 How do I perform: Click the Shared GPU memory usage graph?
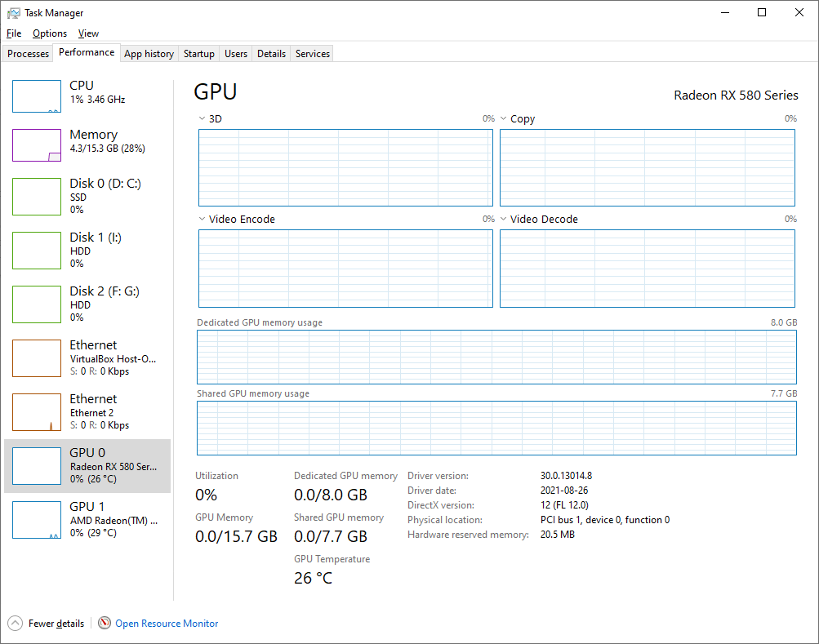tap(496, 429)
